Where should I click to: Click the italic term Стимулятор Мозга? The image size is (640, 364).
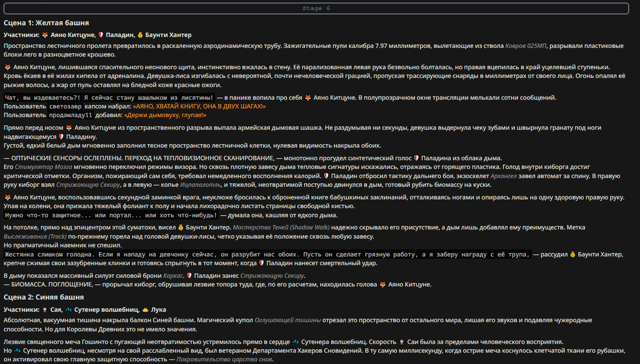coord(44,167)
